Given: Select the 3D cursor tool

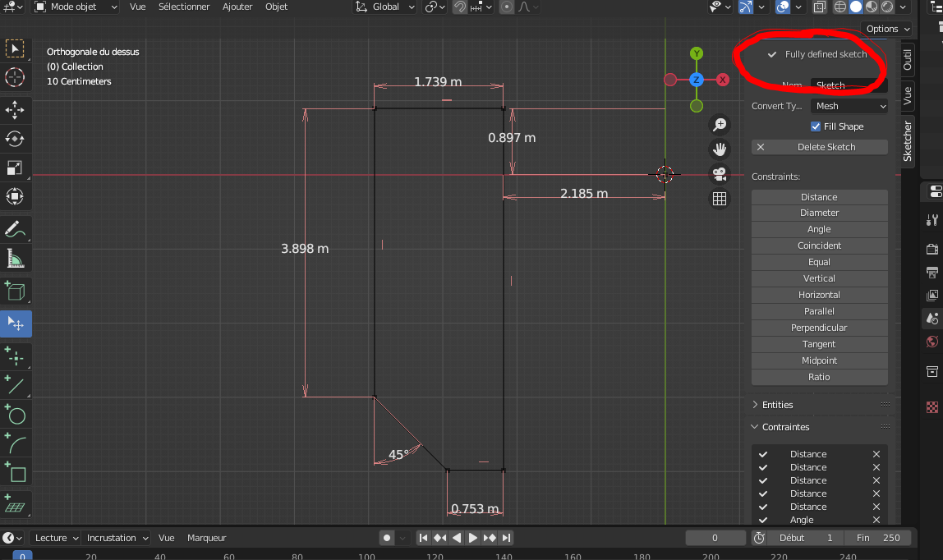Looking at the screenshot, I should (15, 77).
